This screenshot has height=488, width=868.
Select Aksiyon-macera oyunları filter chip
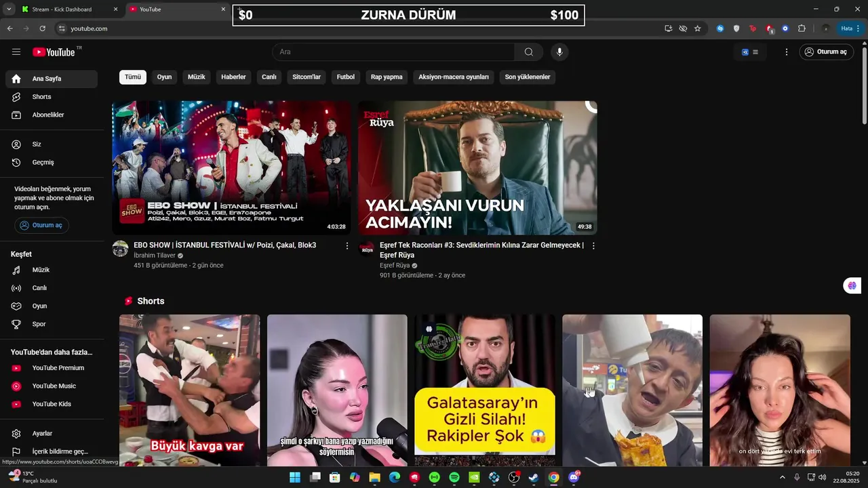454,77
